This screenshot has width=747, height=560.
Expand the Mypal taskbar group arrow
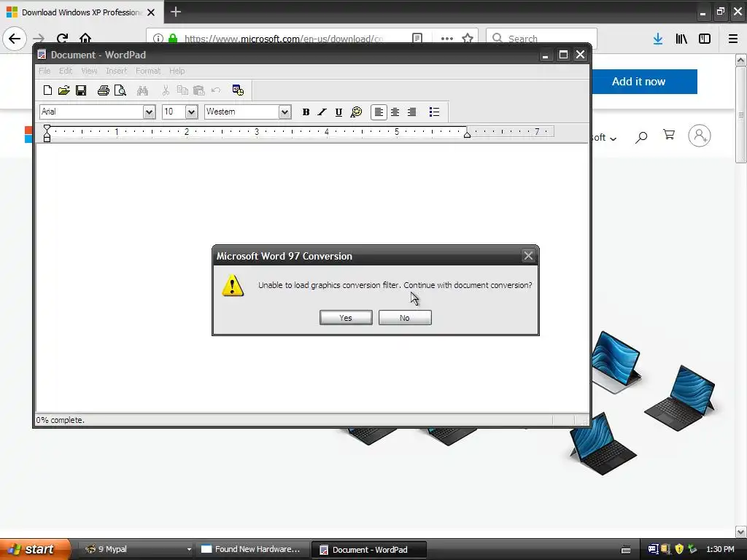click(x=189, y=550)
